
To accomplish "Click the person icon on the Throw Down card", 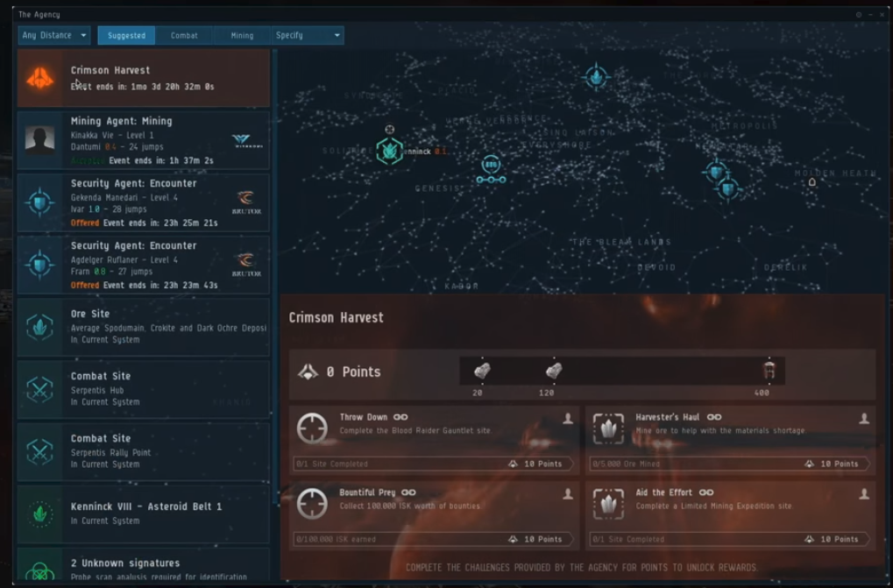I will [x=568, y=419].
